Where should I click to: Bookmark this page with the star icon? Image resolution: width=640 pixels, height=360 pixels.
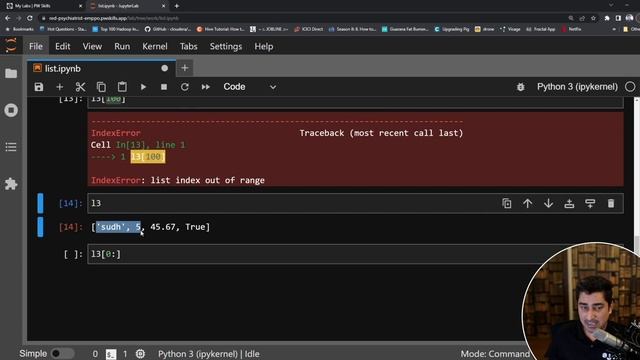[593, 18]
